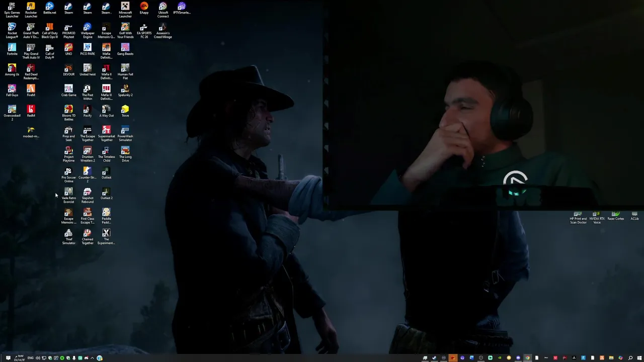Select the UNO game icon

(68, 49)
